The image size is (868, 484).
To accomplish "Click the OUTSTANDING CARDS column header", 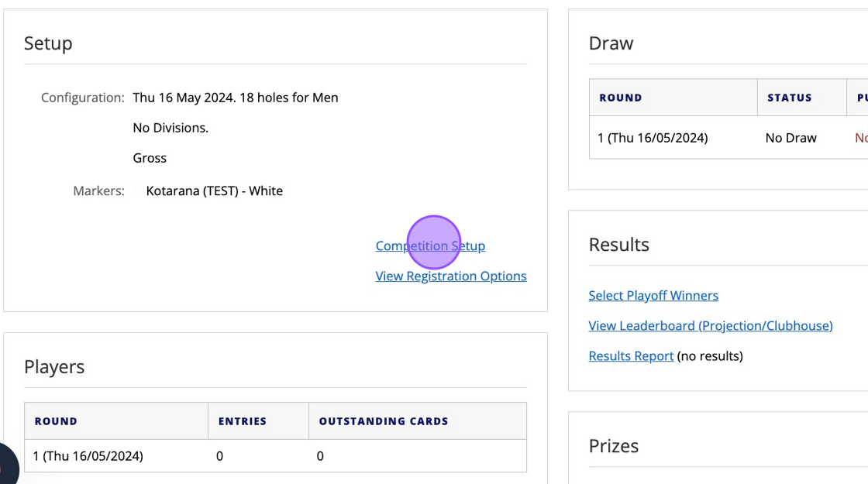I will [384, 422].
